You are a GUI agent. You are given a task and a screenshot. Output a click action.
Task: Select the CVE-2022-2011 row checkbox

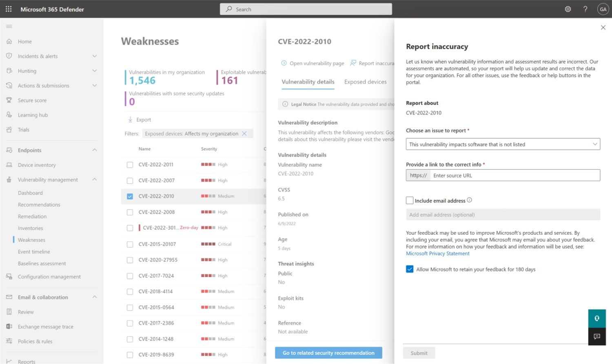(130, 165)
